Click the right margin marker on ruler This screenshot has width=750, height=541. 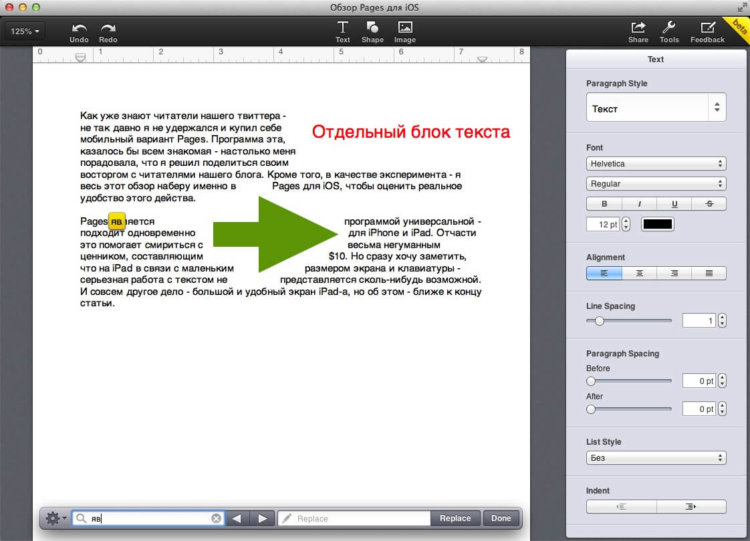(x=482, y=59)
